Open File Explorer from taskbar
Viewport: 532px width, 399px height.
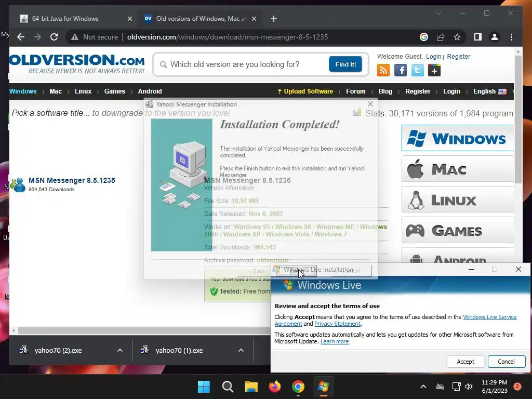251,387
